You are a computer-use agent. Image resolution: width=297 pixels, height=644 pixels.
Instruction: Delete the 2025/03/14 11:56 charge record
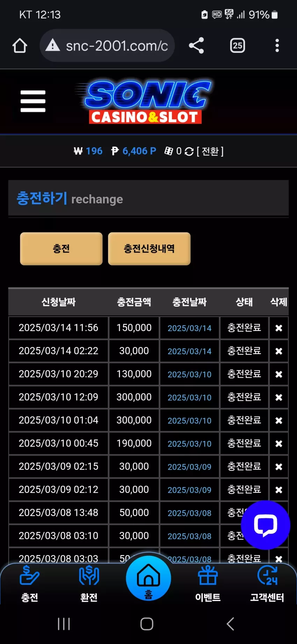point(279,328)
